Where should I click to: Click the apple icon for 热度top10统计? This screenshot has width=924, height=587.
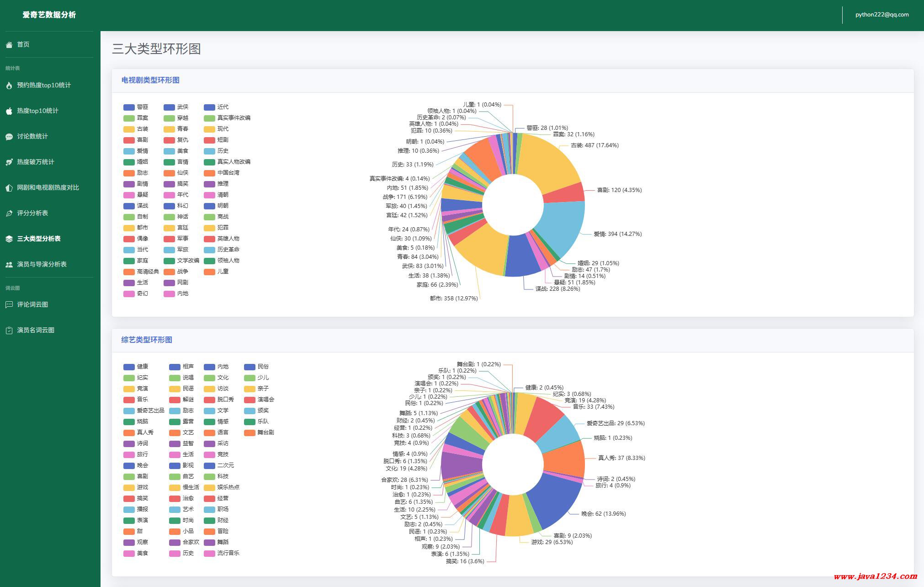point(9,111)
